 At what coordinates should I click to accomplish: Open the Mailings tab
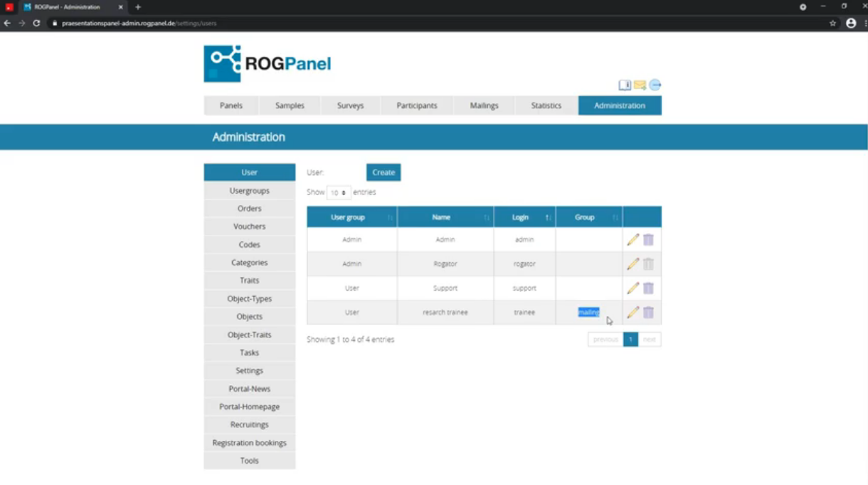484,105
